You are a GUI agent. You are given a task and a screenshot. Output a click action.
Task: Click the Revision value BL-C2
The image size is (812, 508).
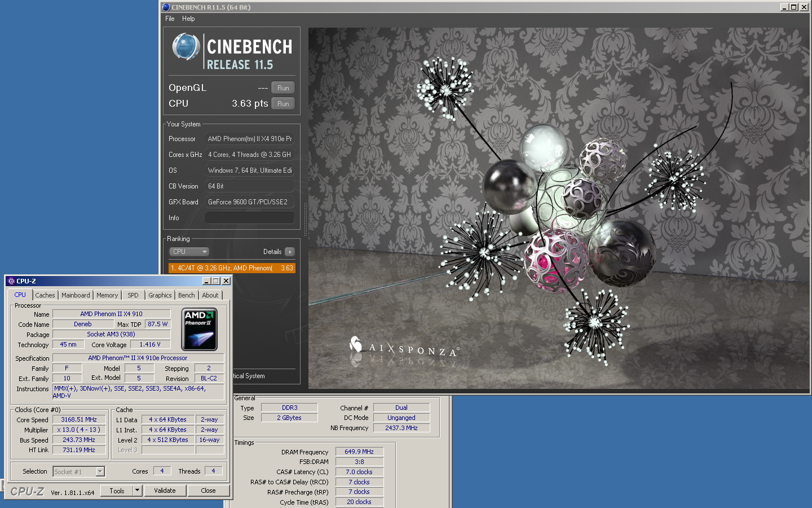[209, 378]
